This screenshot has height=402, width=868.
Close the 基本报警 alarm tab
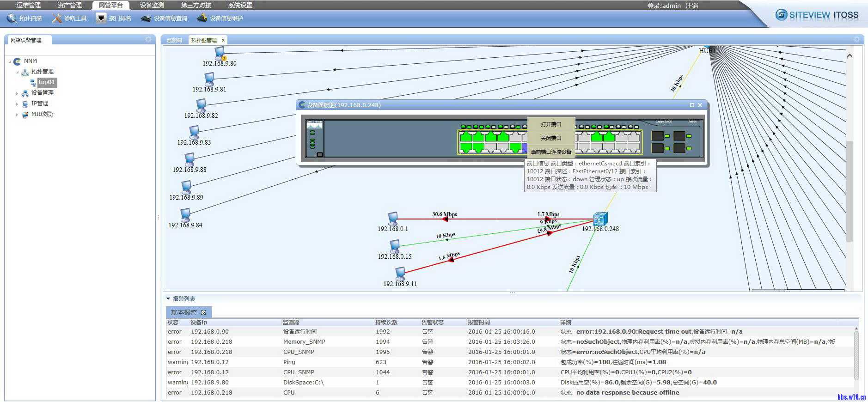click(203, 312)
